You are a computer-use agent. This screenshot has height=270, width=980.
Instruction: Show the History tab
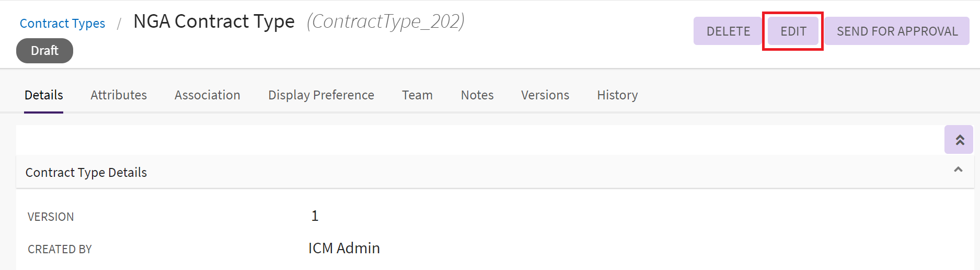point(617,95)
